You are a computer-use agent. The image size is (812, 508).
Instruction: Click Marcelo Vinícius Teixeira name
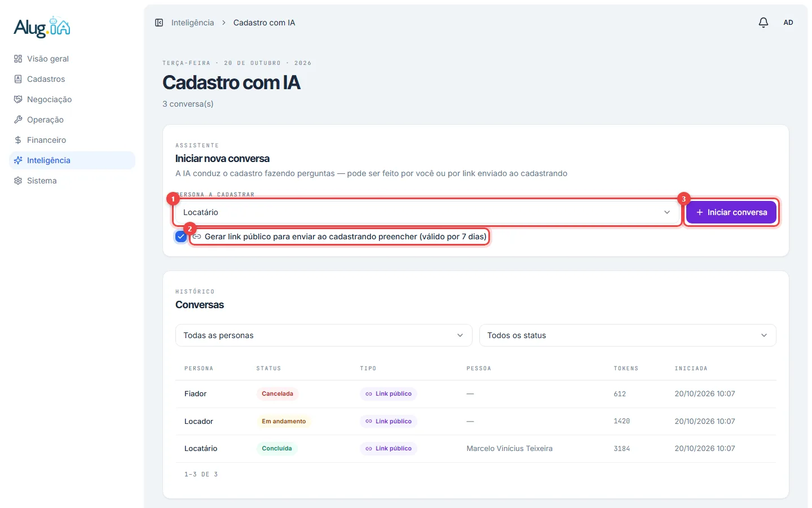(510, 449)
